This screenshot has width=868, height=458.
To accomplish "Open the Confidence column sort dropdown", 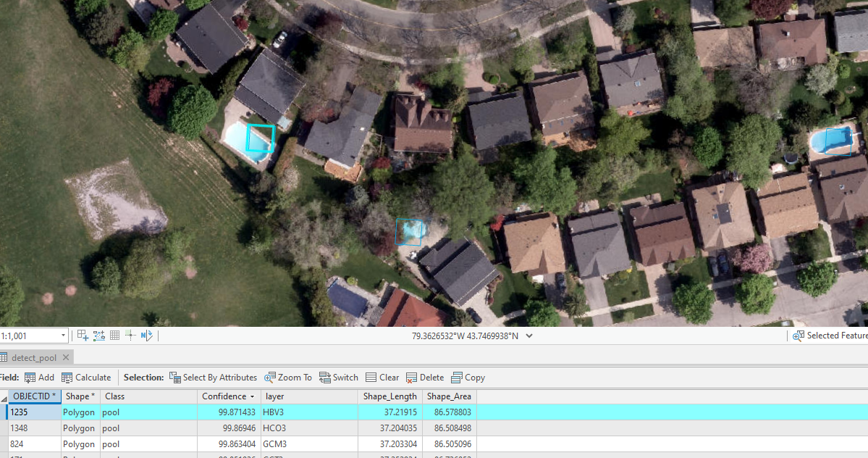I will tap(253, 396).
